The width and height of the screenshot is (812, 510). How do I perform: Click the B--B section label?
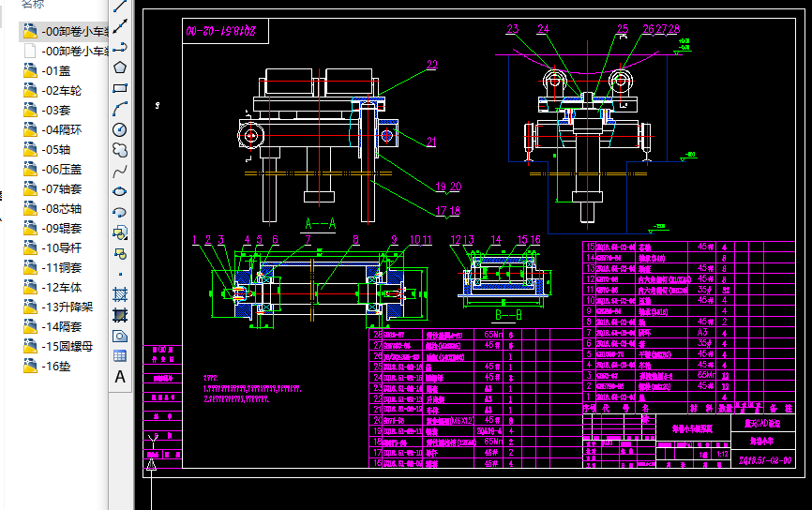point(508,315)
